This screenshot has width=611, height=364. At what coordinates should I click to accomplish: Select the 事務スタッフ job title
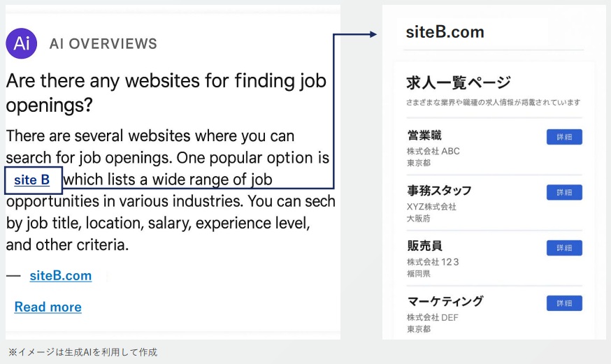[439, 190]
